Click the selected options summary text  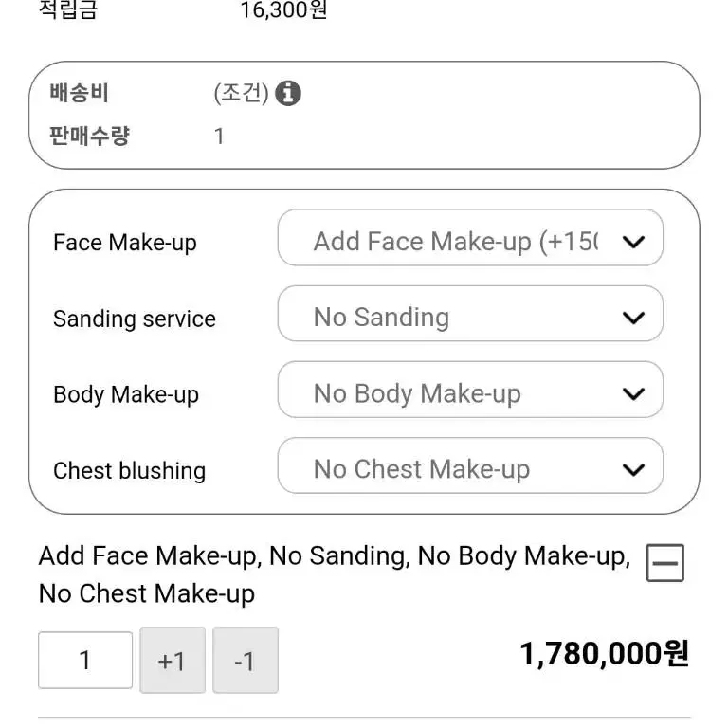[335, 574]
